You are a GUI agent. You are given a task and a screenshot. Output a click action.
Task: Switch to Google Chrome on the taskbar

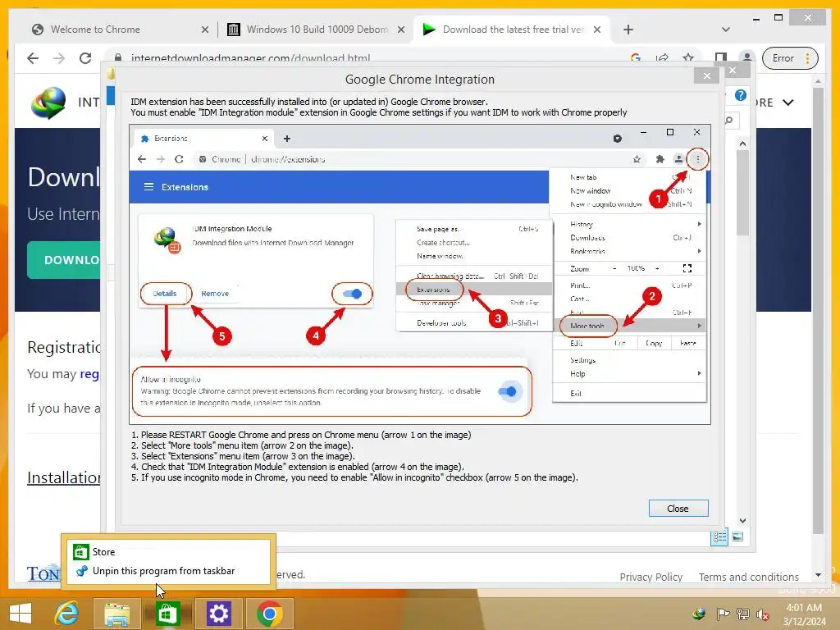tap(269, 614)
